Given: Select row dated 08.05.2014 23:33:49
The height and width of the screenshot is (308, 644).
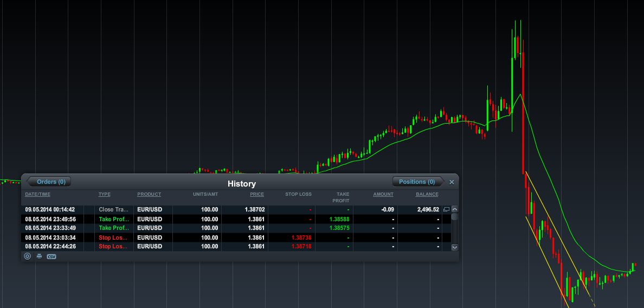Looking at the screenshot, I should [x=236, y=228].
